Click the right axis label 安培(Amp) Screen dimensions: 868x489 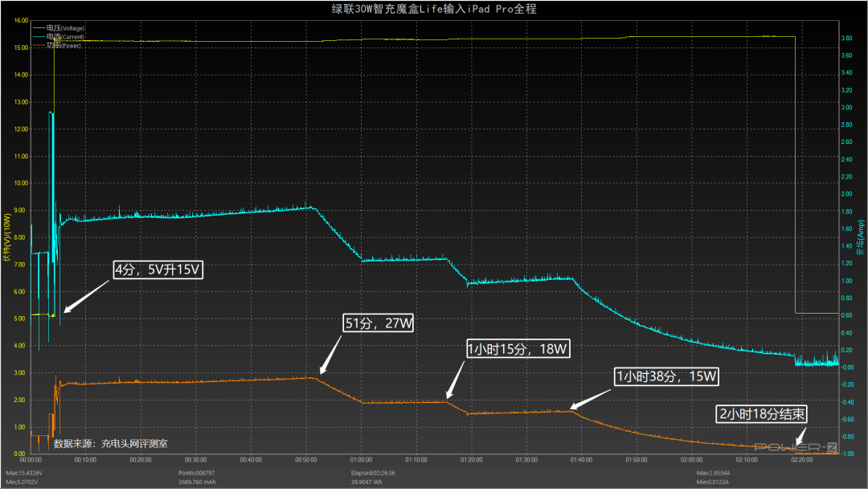[860, 237]
